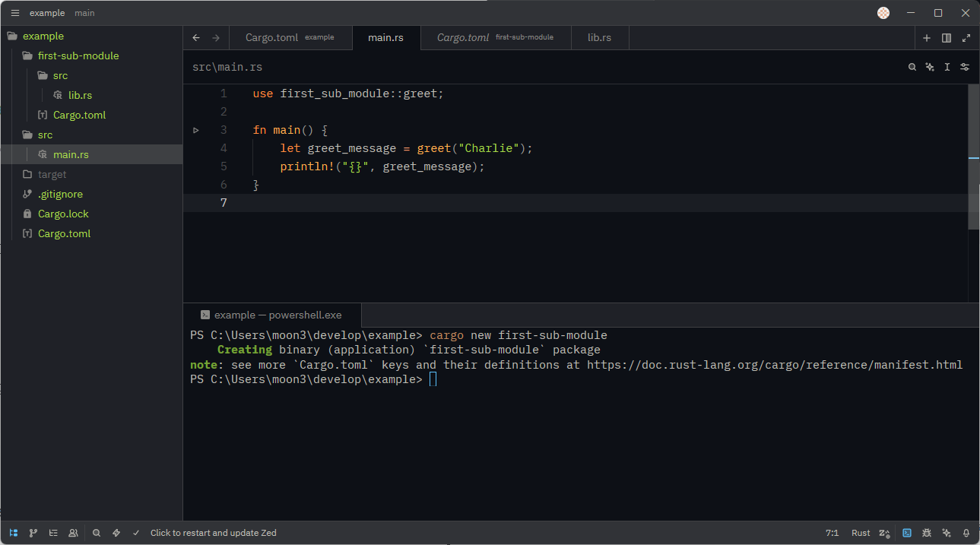Toggle the collaboration panel in status bar
The width and height of the screenshot is (980, 545).
pyautogui.click(x=73, y=533)
